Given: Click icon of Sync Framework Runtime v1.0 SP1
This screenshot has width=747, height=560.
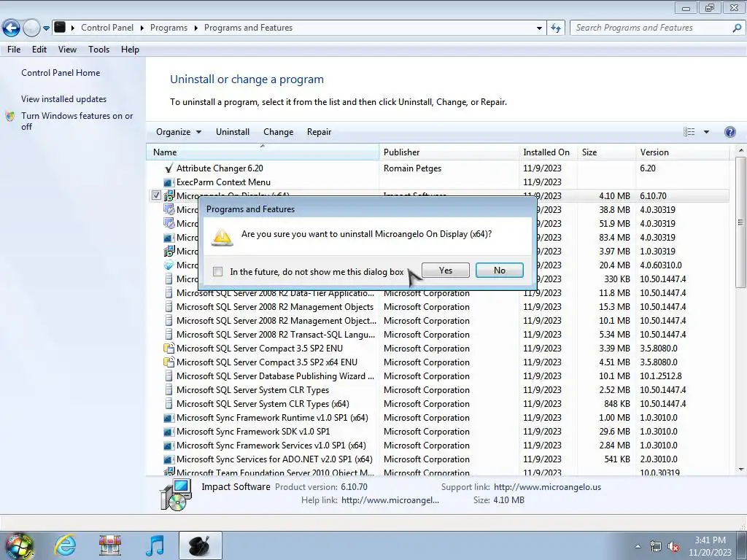Looking at the screenshot, I should (x=169, y=418).
